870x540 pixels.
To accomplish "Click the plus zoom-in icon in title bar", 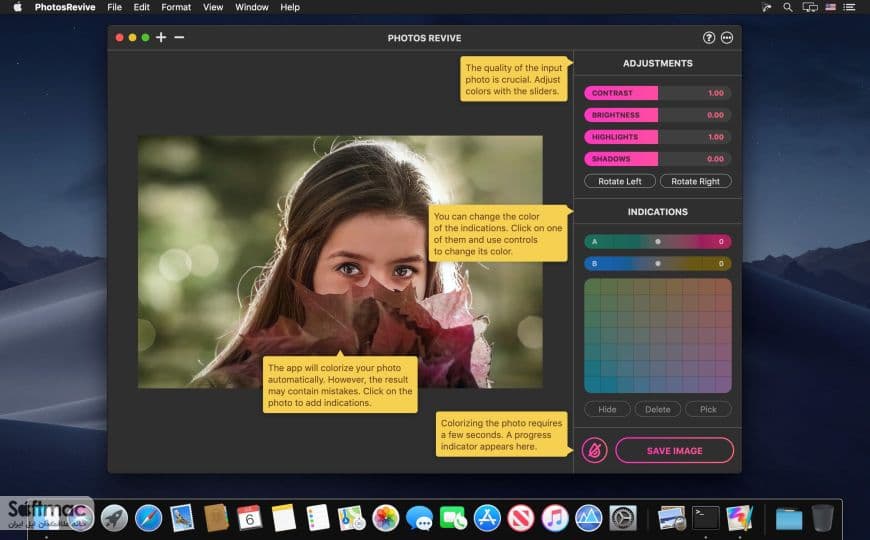I will click(x=161, y=37).
